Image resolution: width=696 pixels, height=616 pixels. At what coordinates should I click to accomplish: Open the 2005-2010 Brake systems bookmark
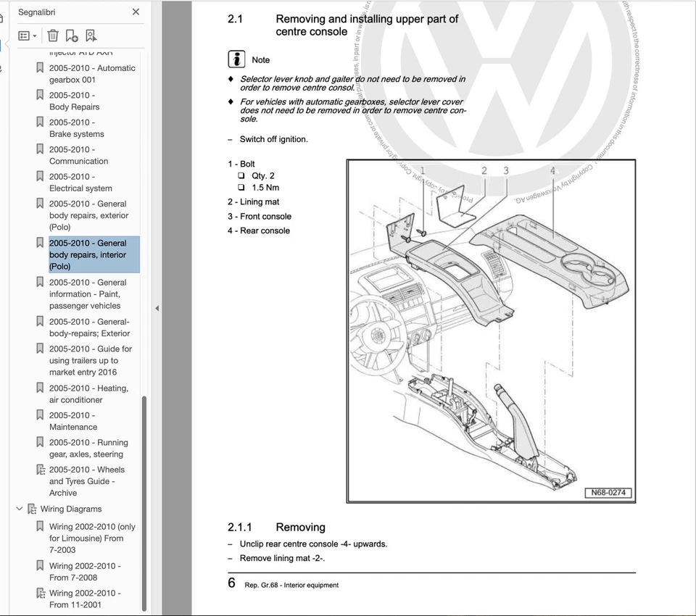click(79, 128)
